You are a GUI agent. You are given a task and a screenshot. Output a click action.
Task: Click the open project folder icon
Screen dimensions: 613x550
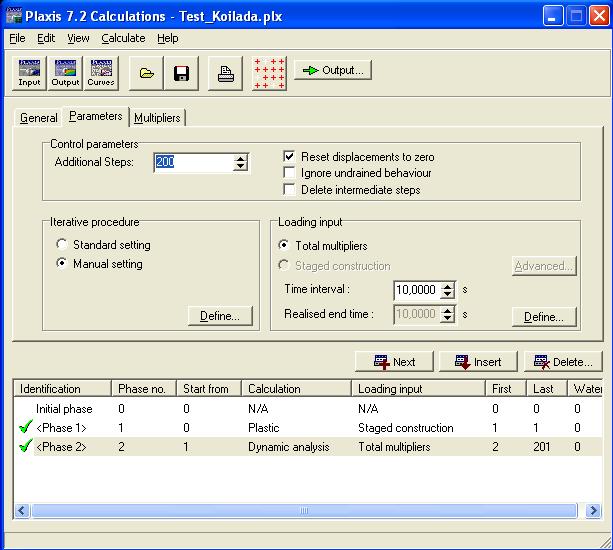[146, 73]
